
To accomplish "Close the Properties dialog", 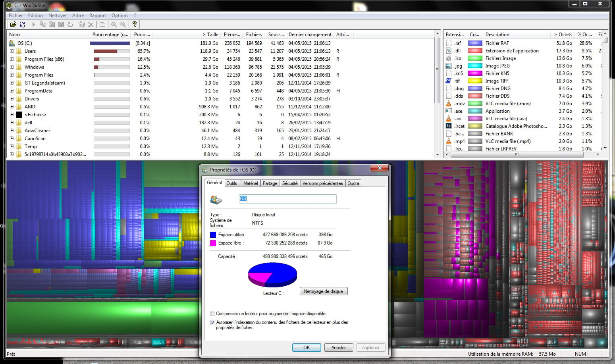I will [x=379, y=169].
